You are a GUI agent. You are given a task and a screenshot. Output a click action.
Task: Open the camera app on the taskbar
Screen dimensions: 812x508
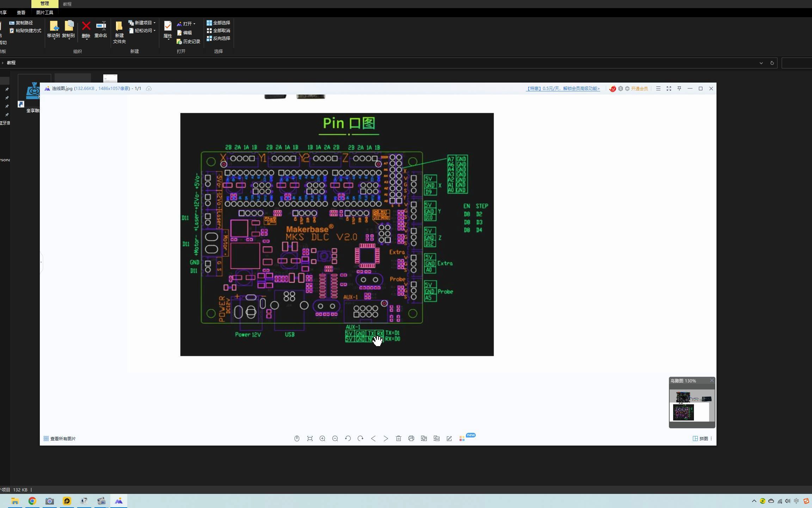tap(49, 501)
